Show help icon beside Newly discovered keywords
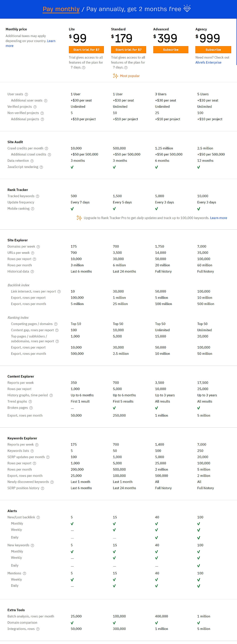 (52, 482)
